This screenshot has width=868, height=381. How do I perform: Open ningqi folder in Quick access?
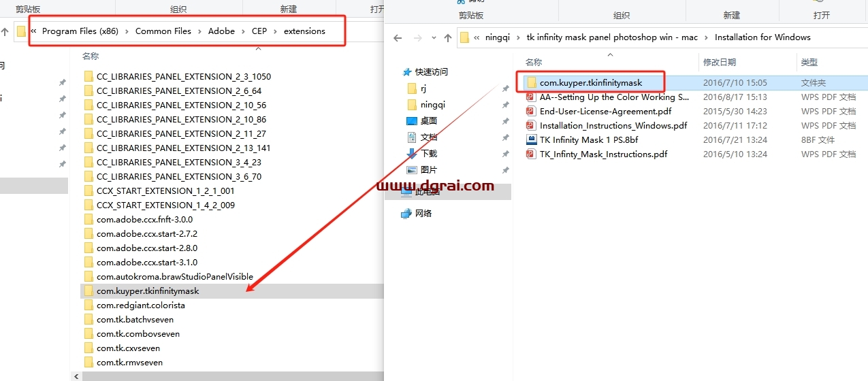tap(433, 105)
